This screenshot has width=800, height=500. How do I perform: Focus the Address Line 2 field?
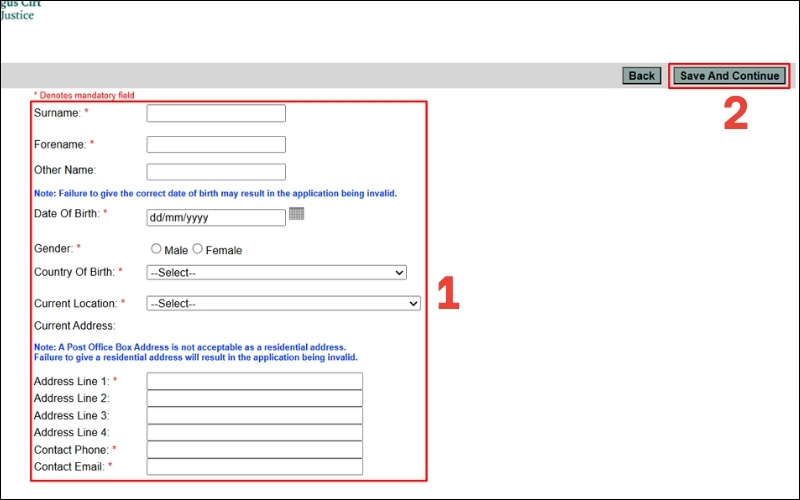254,398
